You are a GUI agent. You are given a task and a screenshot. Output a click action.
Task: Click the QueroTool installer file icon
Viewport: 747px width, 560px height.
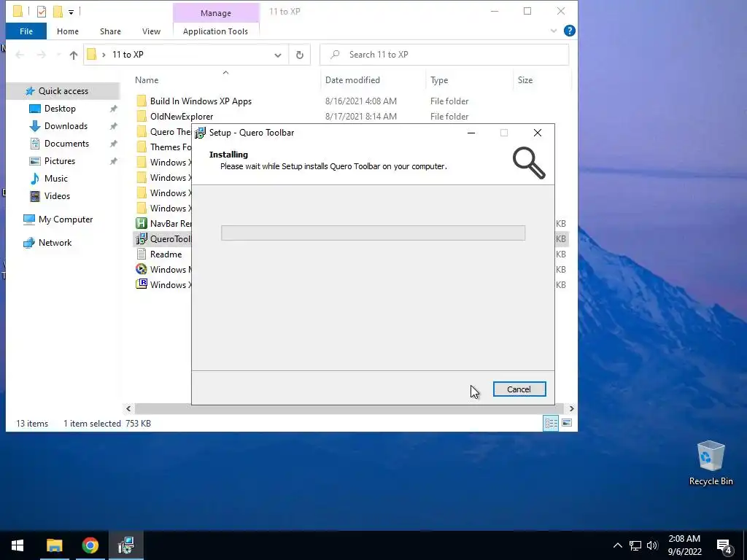point(141,238)
